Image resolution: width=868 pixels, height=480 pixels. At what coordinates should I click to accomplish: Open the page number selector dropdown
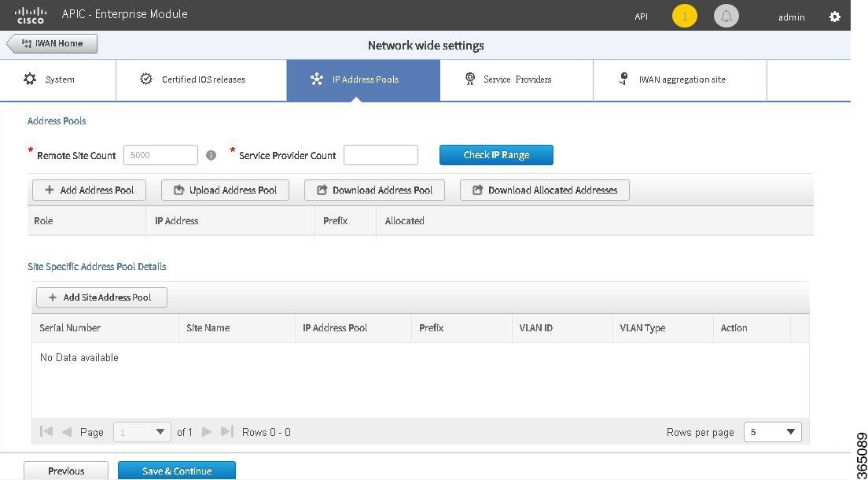click(142, 431)
